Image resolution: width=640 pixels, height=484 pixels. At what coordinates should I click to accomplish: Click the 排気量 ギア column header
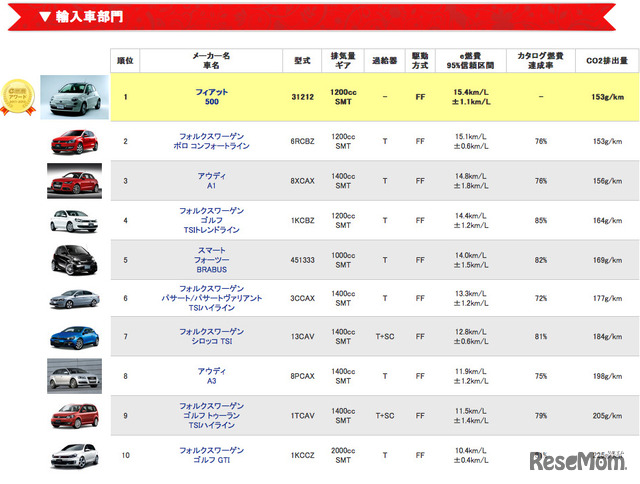click(x=343, y=61)
